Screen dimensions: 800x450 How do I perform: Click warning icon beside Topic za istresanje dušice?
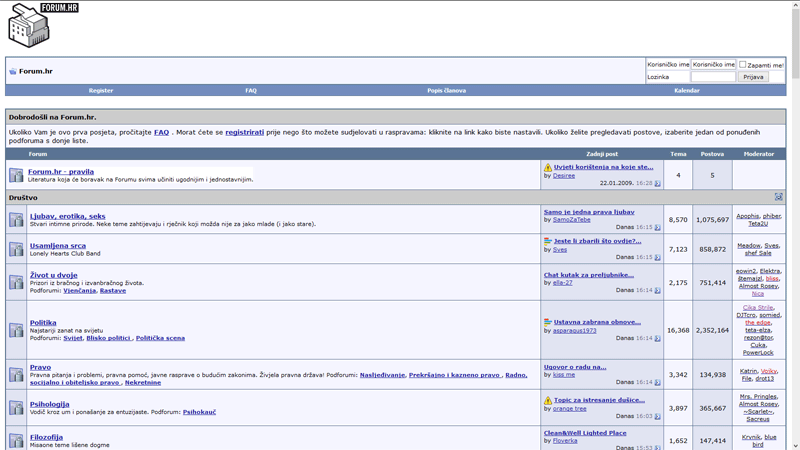[x=548, y=401]
